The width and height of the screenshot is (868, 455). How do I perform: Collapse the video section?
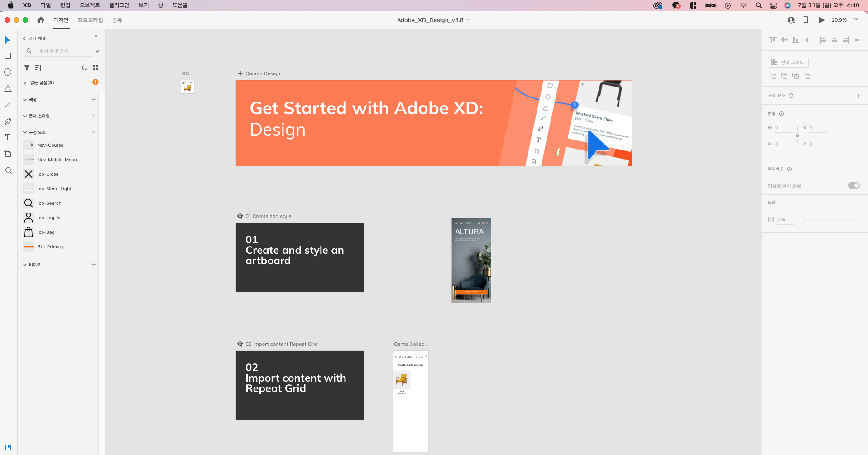tap(25, 265)
